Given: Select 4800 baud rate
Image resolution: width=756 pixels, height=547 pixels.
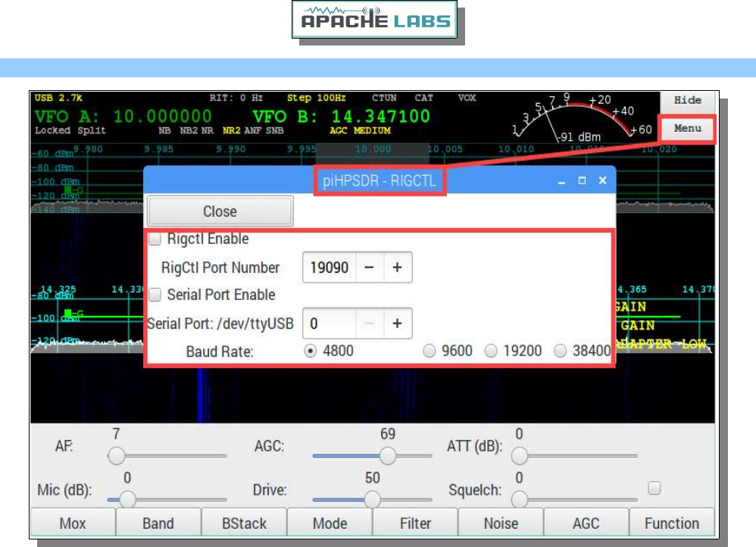Looking at the screenshot, I should (311, 352).
